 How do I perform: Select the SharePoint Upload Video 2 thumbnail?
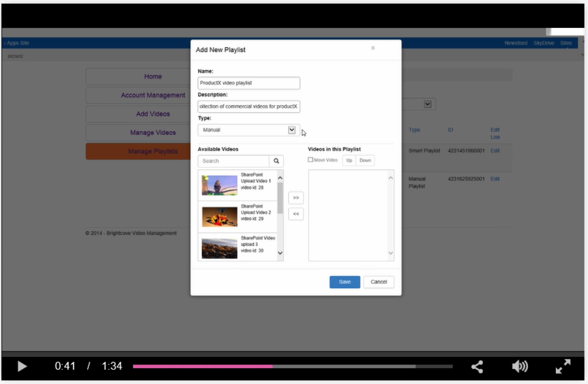pos(219,217)
